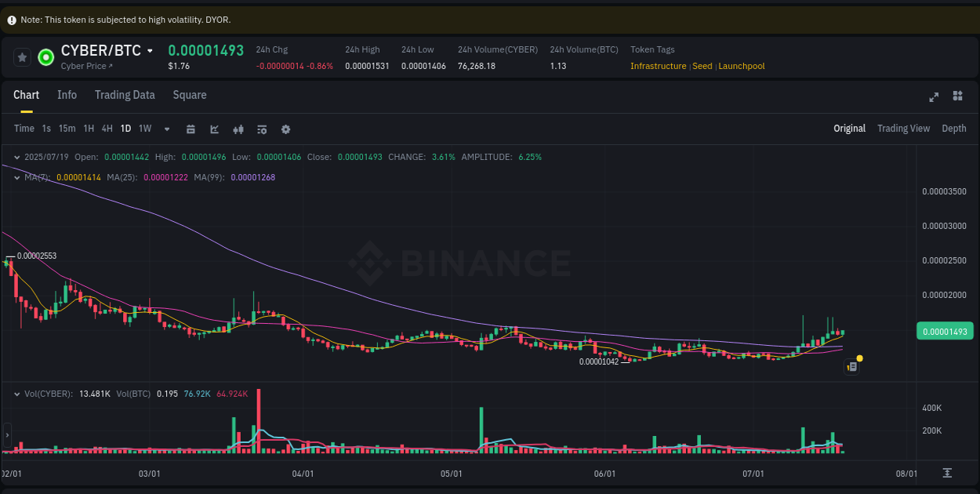Select the 1W time interval
Screen dimensions: 980x494
coord(144,129)
